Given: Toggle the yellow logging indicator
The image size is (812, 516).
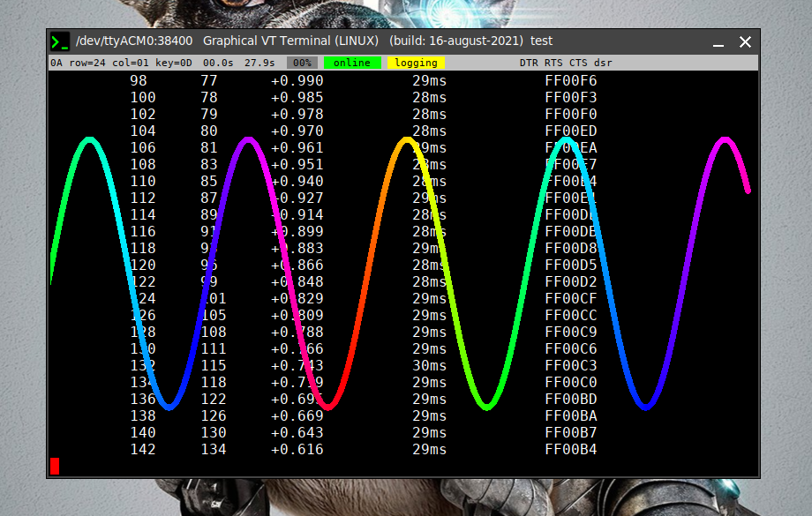Looking at the screenshot, I should click(x=416, y=63).
